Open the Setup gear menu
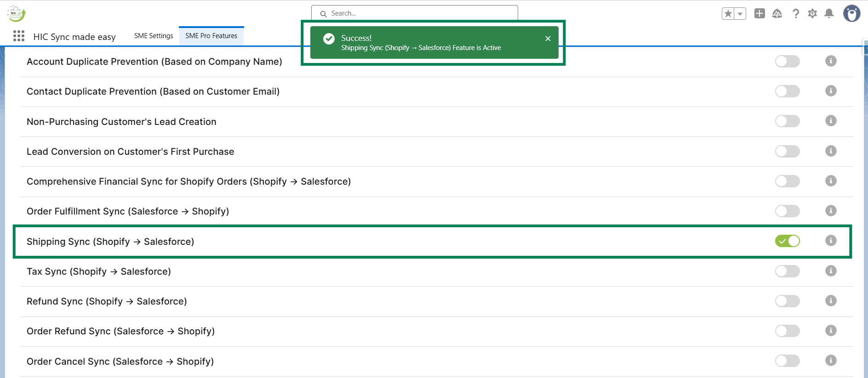Screen dimensions: 868x378 (812, 14)
